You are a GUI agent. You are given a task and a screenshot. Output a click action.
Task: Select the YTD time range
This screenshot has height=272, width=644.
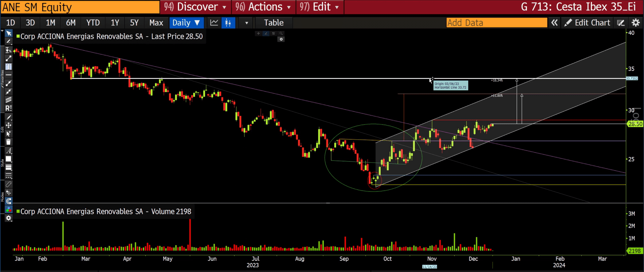coord(93,23)
